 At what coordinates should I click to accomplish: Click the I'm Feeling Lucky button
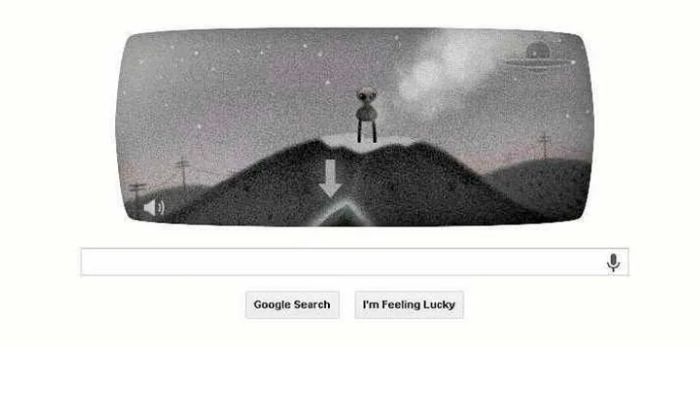pyautogui.click(x=409, y=305)
